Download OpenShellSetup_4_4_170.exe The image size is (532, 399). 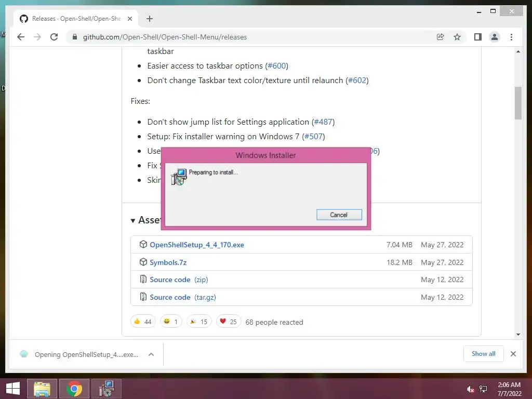coord(197,245)
